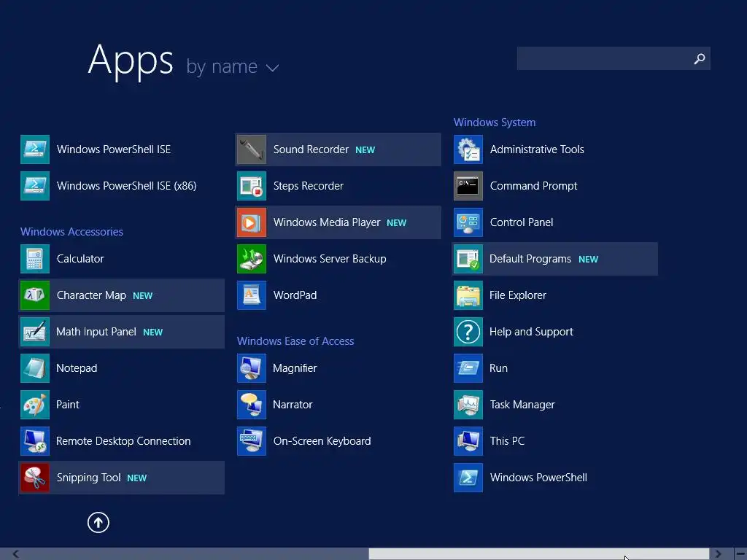This screenshot has width=747, height=560.
Task: Open the Magnifier icon
Action: click(x=252, y=368)
